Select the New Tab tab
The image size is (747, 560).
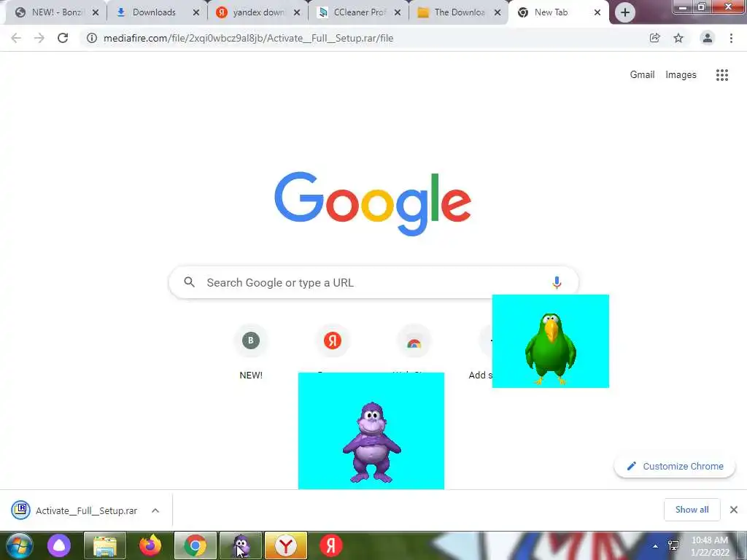(x=558, y=12)
